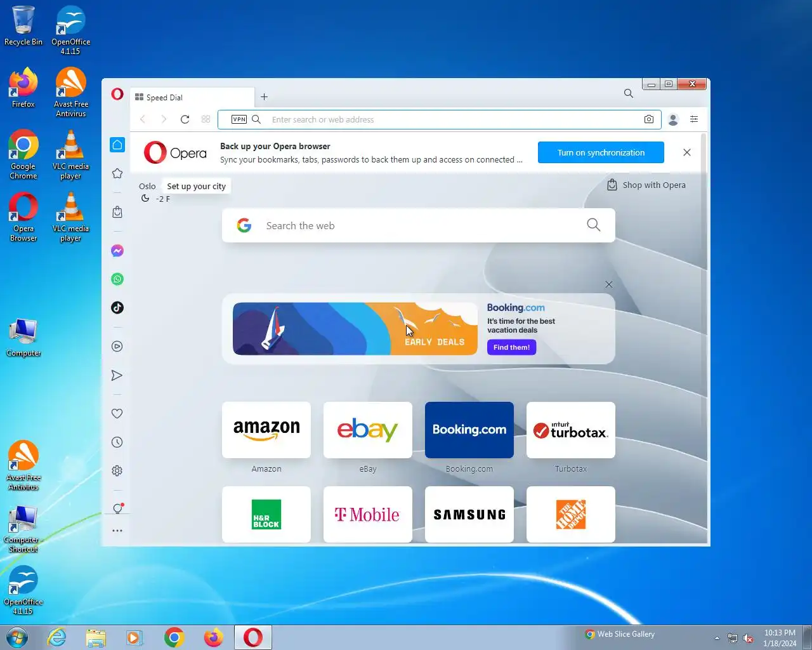Image resolution: width=812 pixels, height=650 pixels.
Task: Open the three-dots sidebar setup menu
Action: [x=117, y=531]
